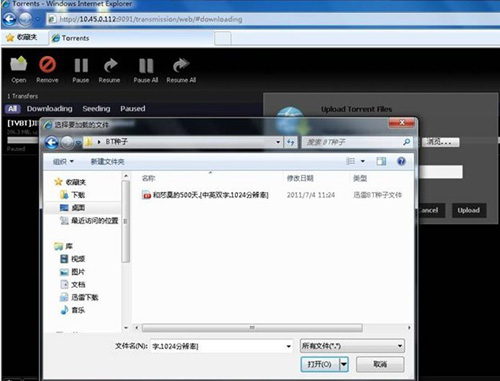This screenshot has height=381, width=500.
Task: Show the Downloading transfers filter
Action: point(49,109)
